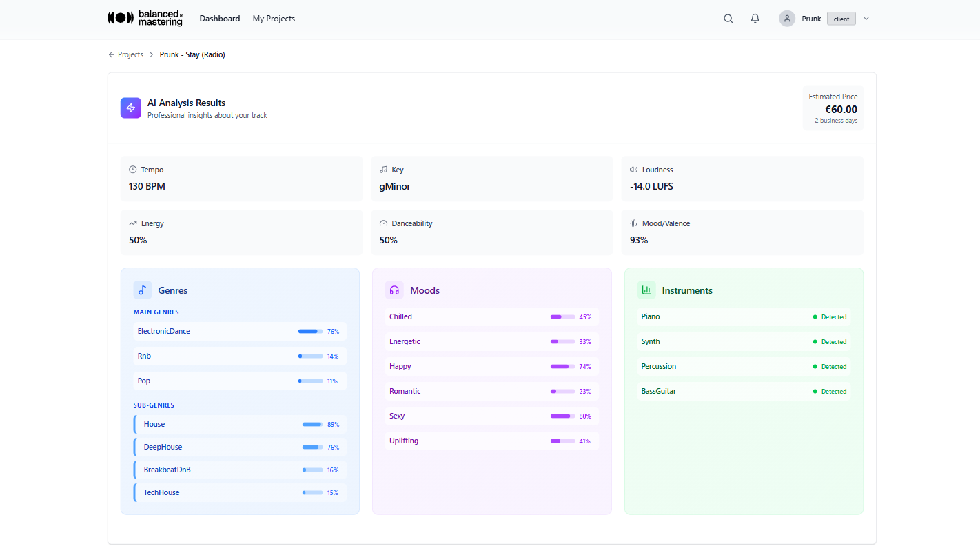Click the Loudness speaker icon
980x553 pixels.
click(635, 169)
